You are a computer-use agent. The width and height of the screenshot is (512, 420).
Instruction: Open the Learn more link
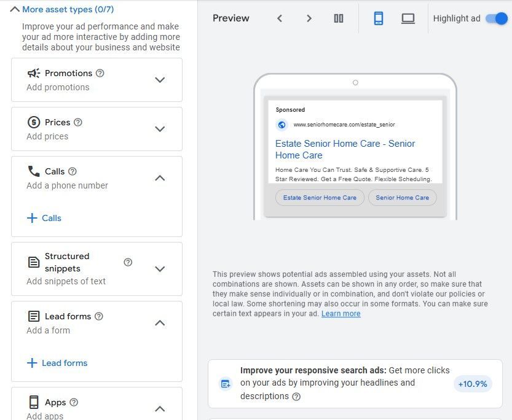(x=341, y=314)
